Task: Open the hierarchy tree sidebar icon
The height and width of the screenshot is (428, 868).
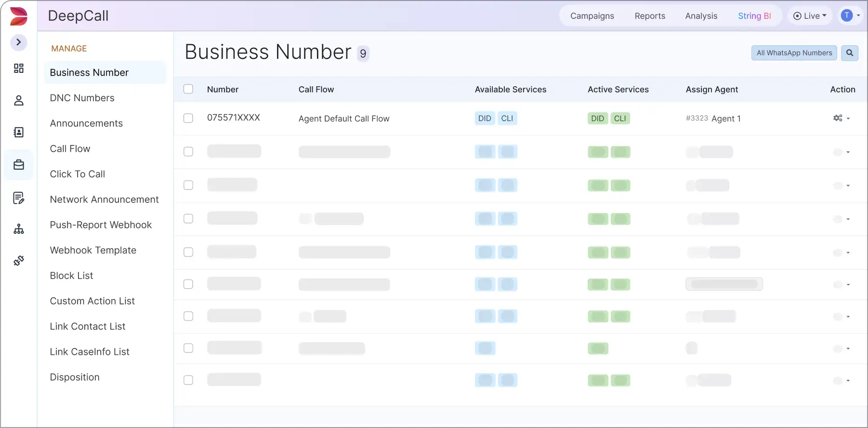Action: (19, 229)
